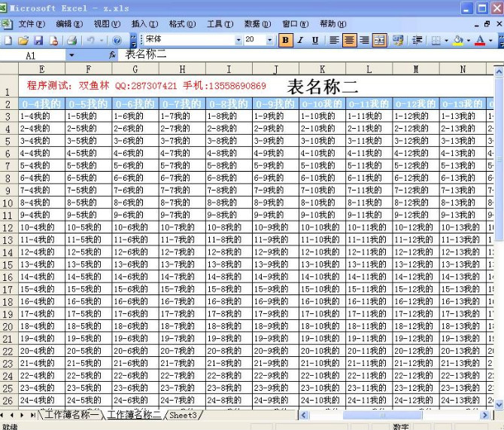Viewport: 504px width, 430px height.
Task: Click the Print icon
Action: (x=71, y=40)
